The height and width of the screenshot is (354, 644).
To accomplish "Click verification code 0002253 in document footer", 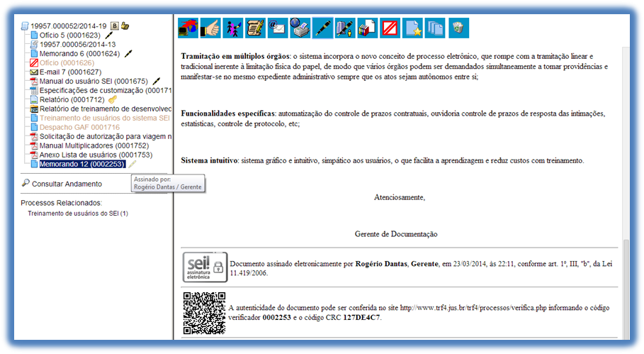I will click(x=276, y=317).
